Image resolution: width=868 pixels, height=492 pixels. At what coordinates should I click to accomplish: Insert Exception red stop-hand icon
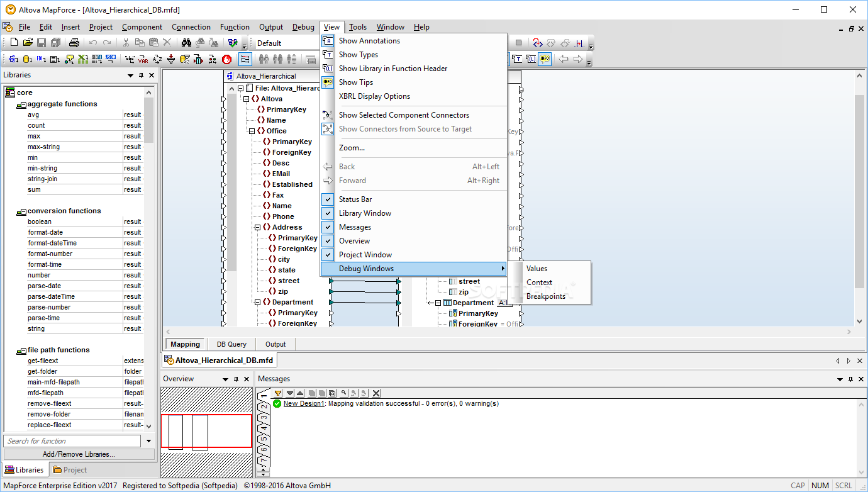click(226, 59)
